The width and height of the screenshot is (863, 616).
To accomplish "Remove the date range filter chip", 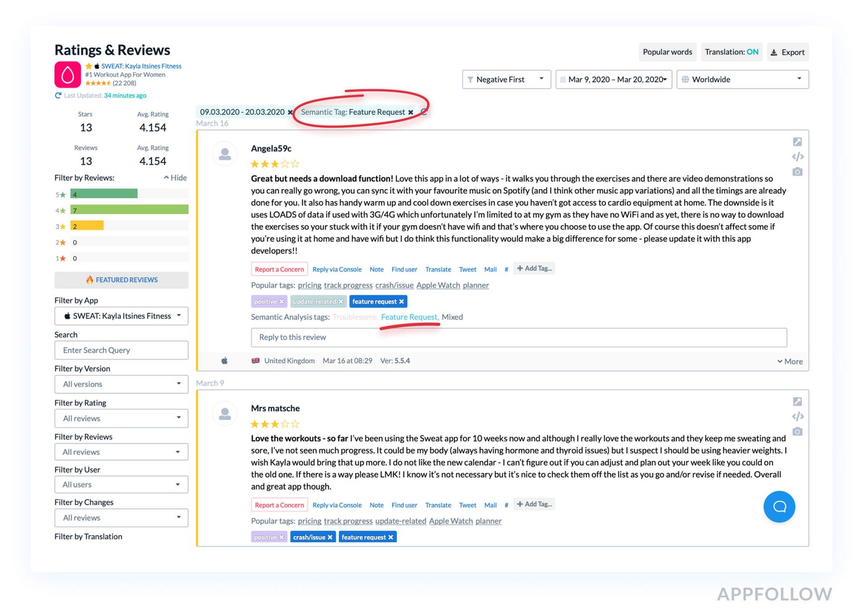I will tap(290, 112).
